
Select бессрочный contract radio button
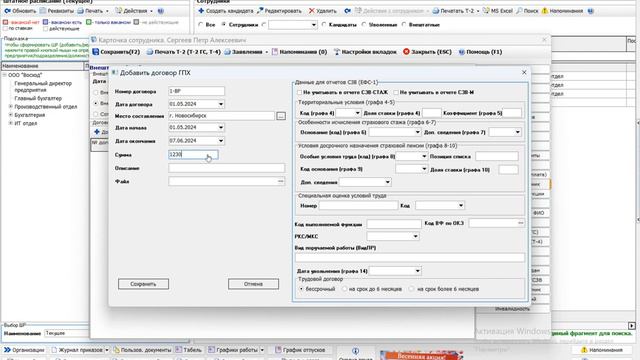pos(302,289)
